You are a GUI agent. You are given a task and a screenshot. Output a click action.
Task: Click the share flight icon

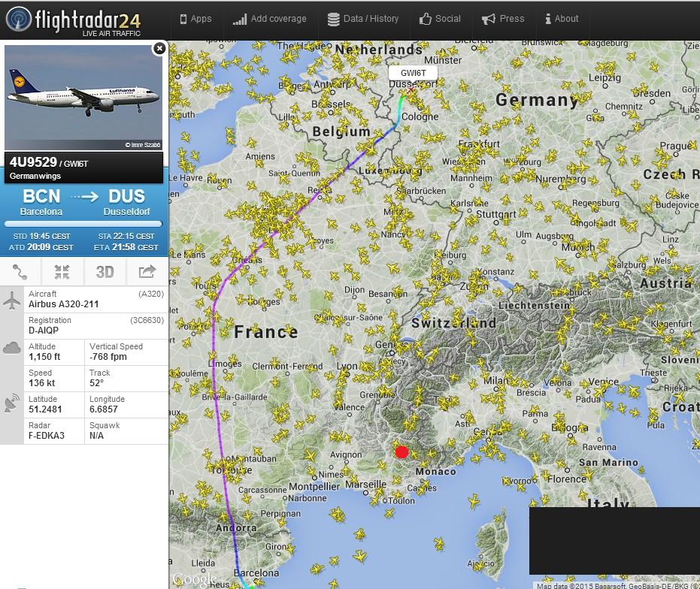tap(147, 271)
